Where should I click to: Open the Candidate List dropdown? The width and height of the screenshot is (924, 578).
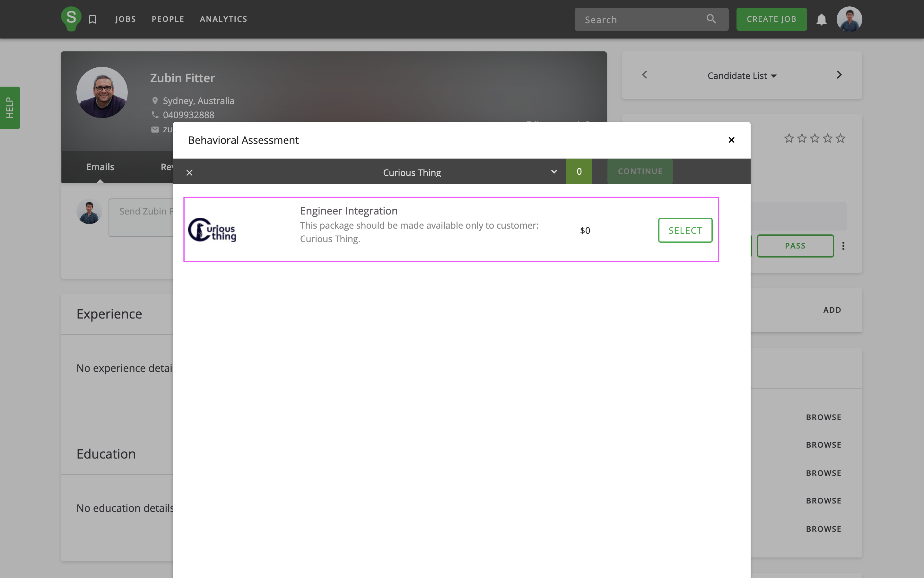click(741, 76)
